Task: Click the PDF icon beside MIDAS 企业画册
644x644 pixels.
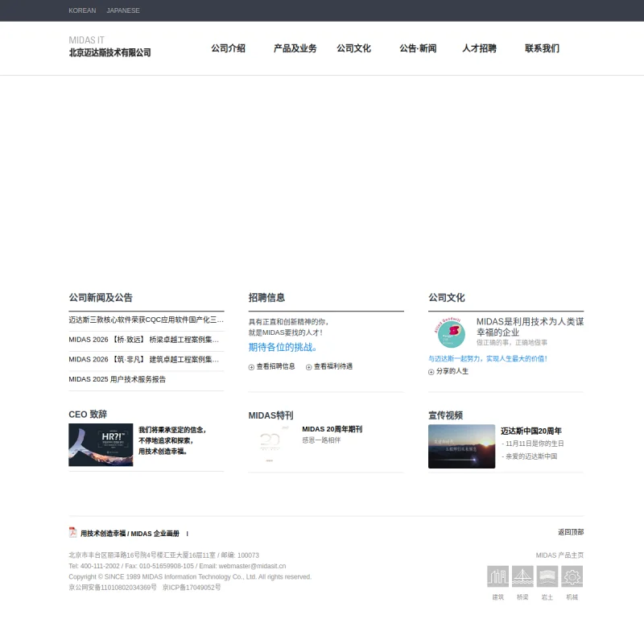Action: tap(72, 532)
